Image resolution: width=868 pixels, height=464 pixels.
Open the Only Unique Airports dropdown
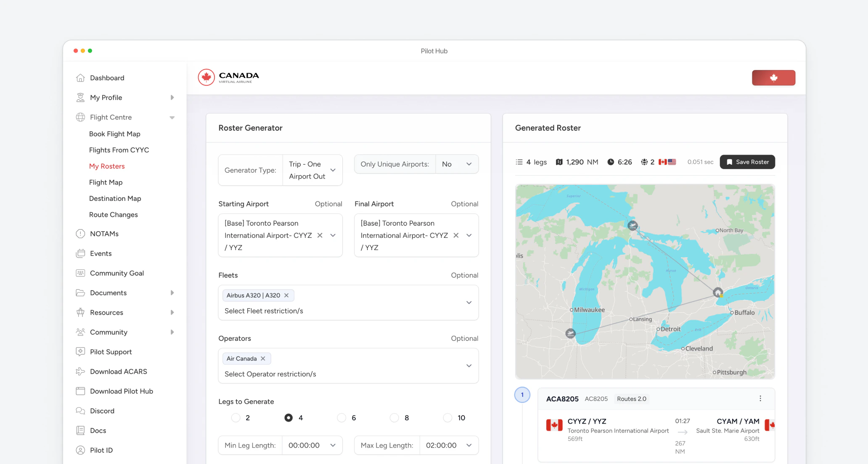click(457, 164)
